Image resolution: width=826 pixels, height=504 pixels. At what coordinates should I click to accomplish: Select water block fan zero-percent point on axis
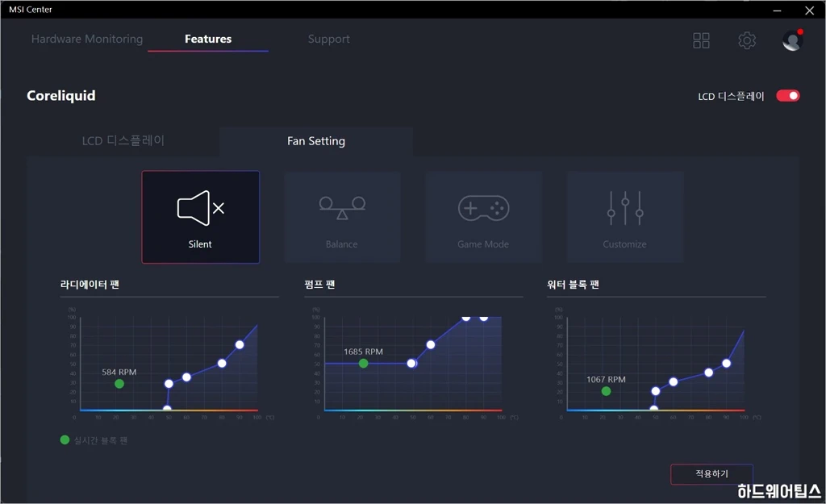pyautogui.click(x=653, y=408)
